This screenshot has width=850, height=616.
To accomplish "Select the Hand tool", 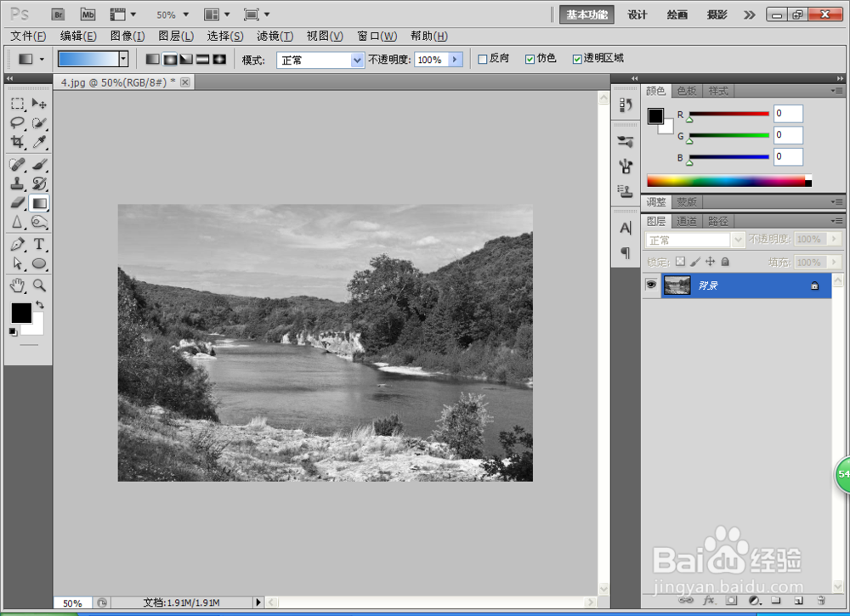I will click(17, 285).
